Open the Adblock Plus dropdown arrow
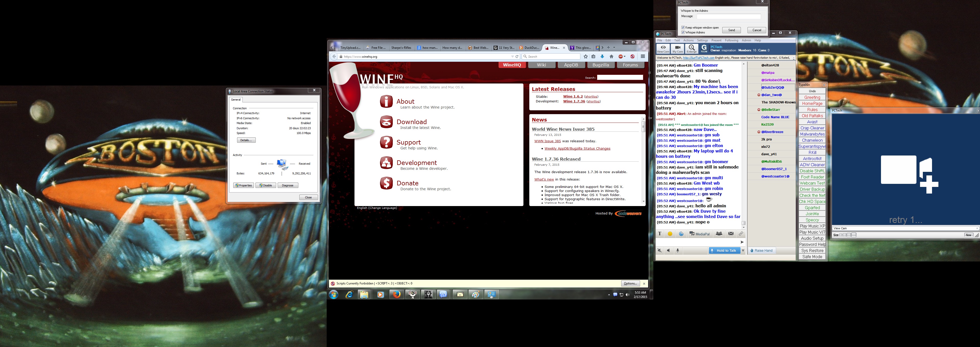The image size is (980, 347). pos(625,56)
